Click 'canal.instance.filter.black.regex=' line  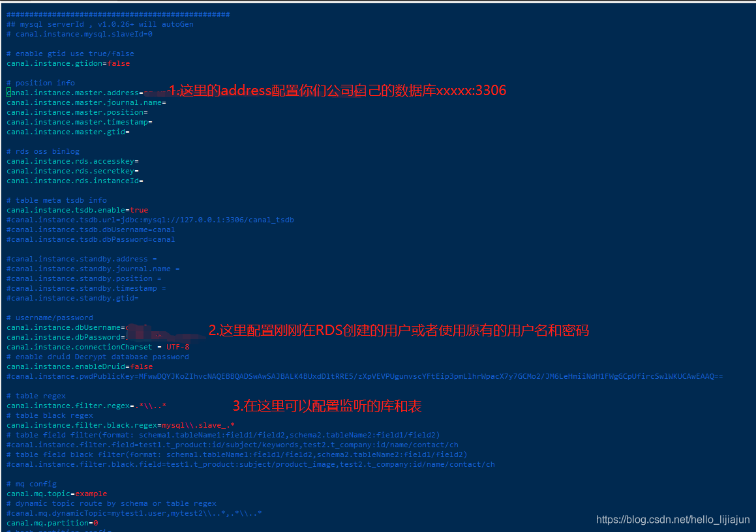121,426
